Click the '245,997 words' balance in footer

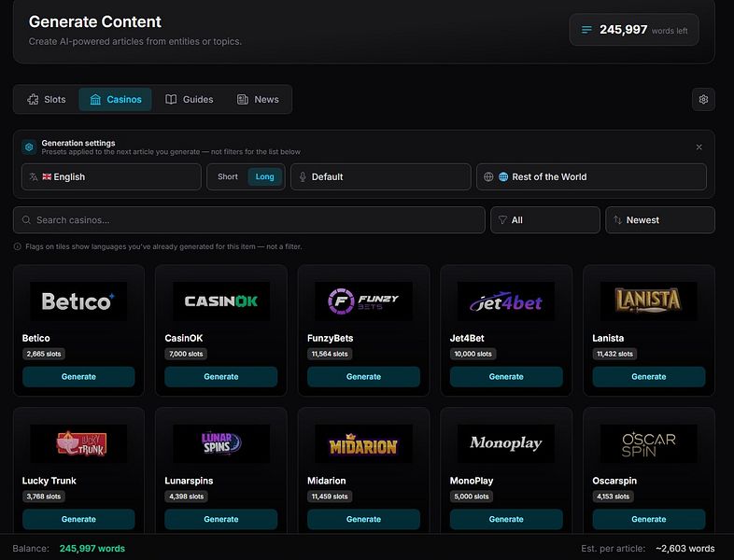pos(92,548)
